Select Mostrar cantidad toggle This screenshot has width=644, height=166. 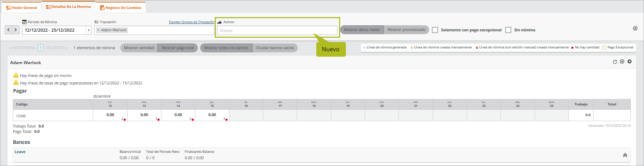139,48
